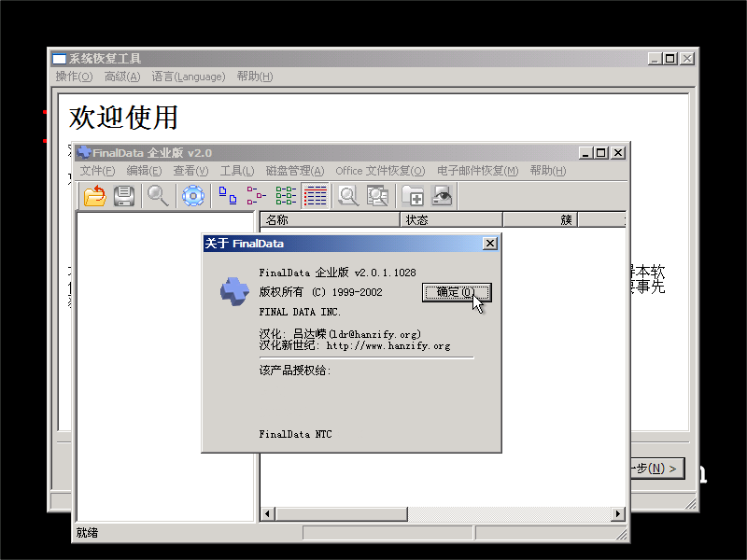Select the details view toolbar button
This screenshot has width=747, height=560.
coord(316,196)
